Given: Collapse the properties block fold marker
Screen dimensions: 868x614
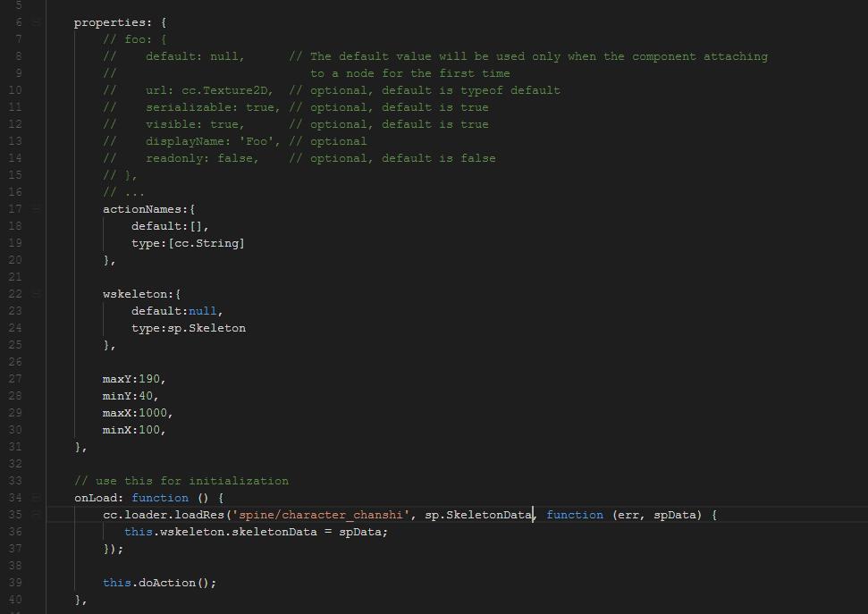Looking at the screenshot, I should (x=37, y=22).
